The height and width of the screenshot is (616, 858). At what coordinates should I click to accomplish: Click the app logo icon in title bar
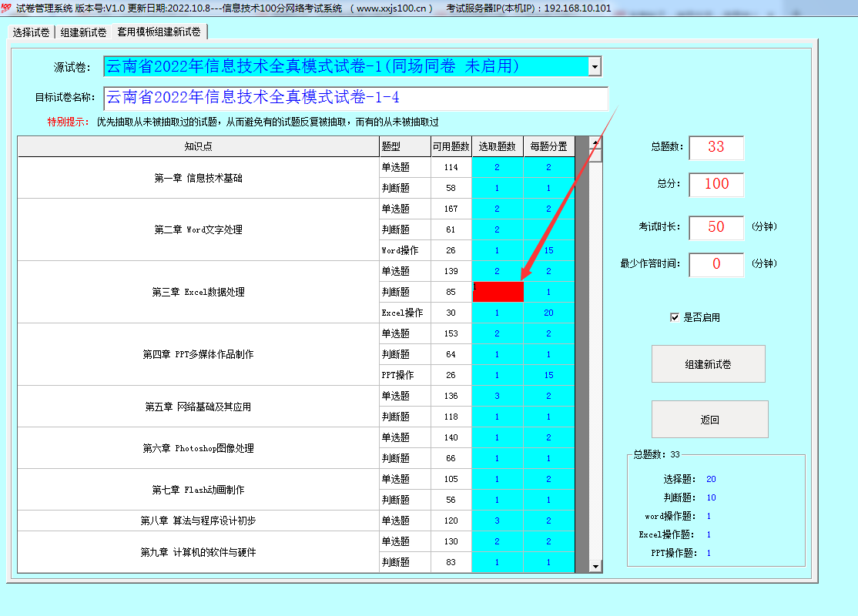coord(6,8)
